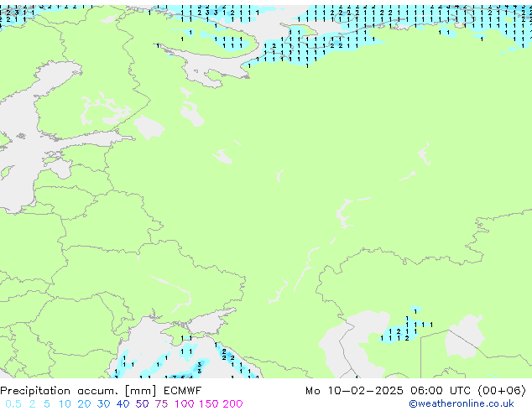Click the 100 mm legend value
The image size is (532, 411).
(185, 404)
